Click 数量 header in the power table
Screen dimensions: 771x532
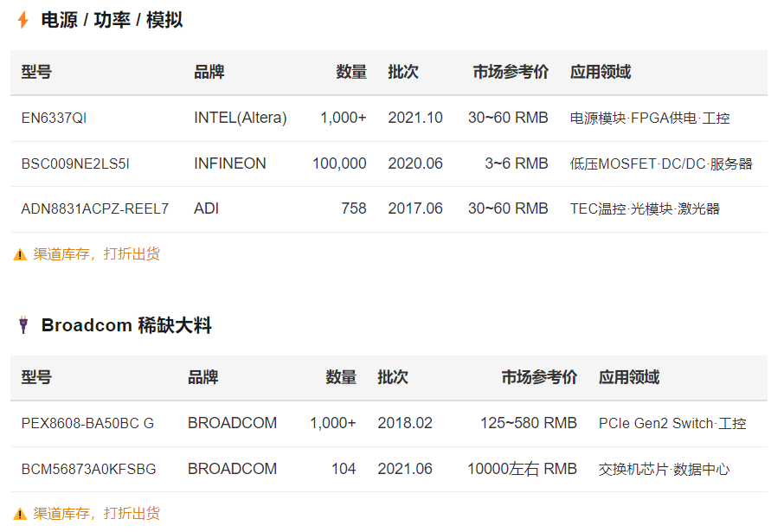351,72
